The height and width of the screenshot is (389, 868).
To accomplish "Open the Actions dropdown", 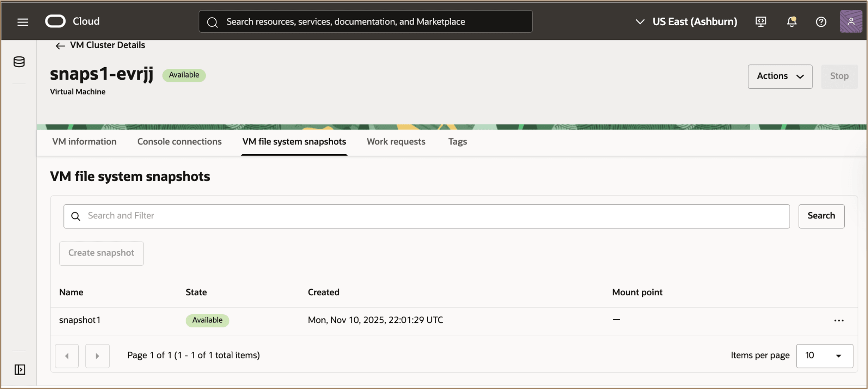I will 780,76.
